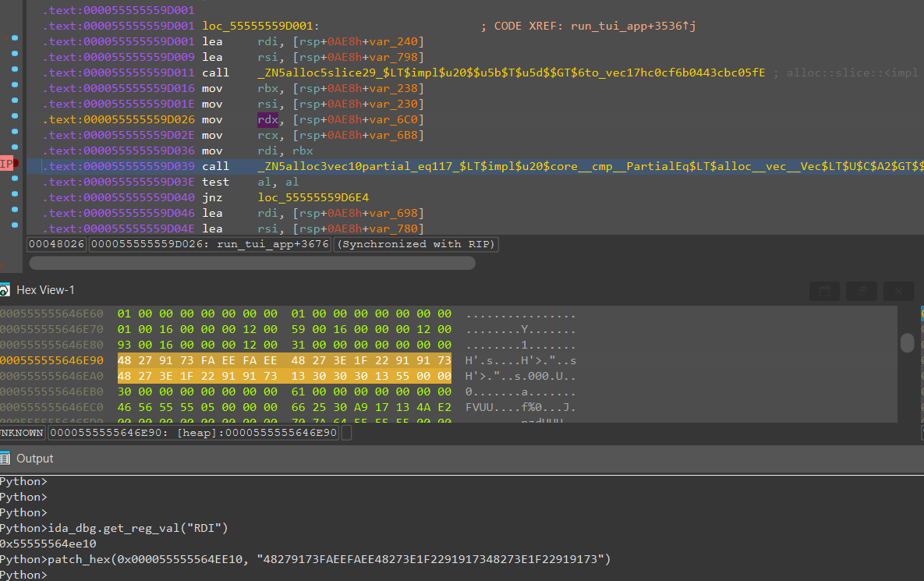The image size is (924, 581).
Task: Follow the run_tui_app+3536 code xref
Action: pos(633,26)
